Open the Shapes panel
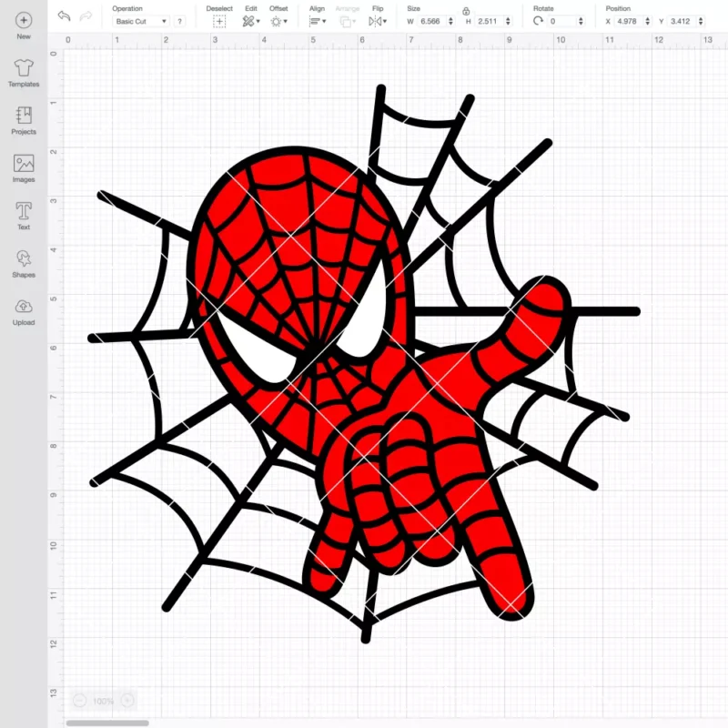 point(24,264)
